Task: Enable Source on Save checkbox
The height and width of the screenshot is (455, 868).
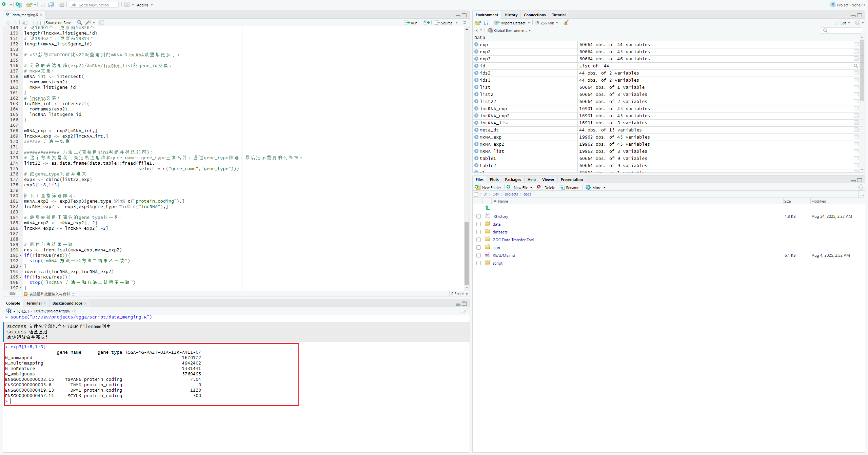Action: point(42,23)
